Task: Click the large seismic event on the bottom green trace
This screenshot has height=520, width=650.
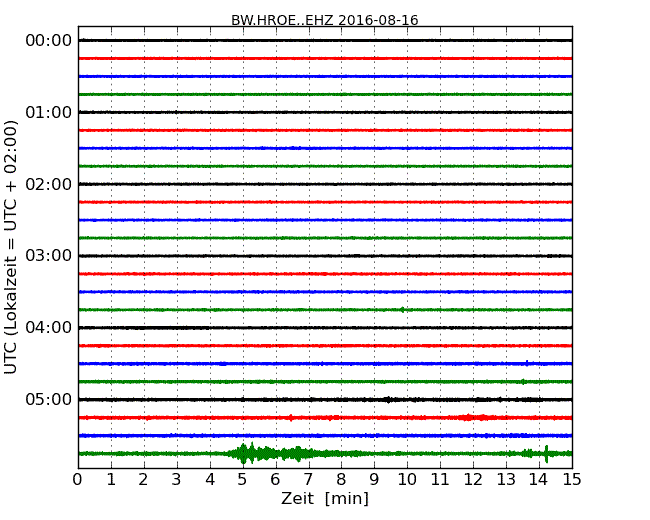Action: tap(274, 453)
